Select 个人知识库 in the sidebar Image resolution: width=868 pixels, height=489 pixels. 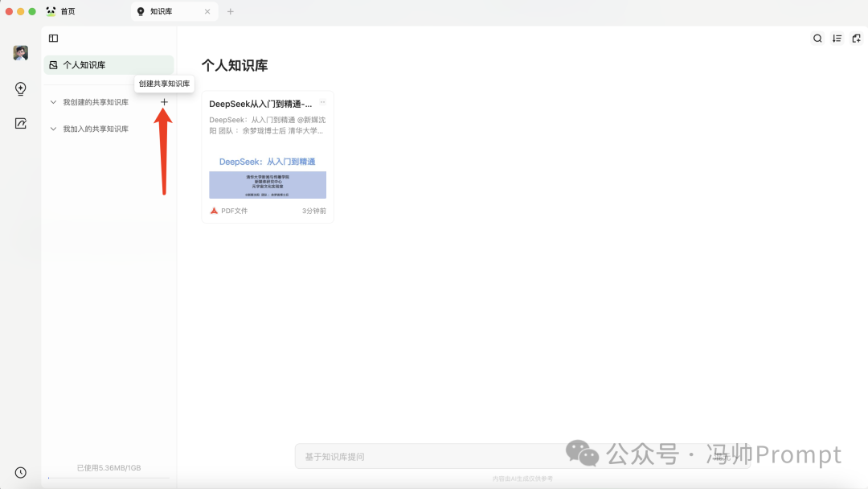pos(108,65)
